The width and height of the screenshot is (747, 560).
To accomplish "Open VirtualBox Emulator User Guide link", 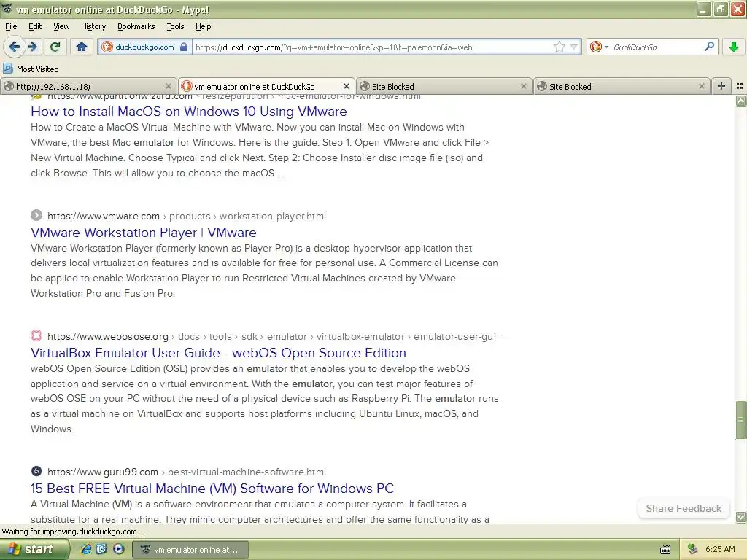I will coord(218,353).
